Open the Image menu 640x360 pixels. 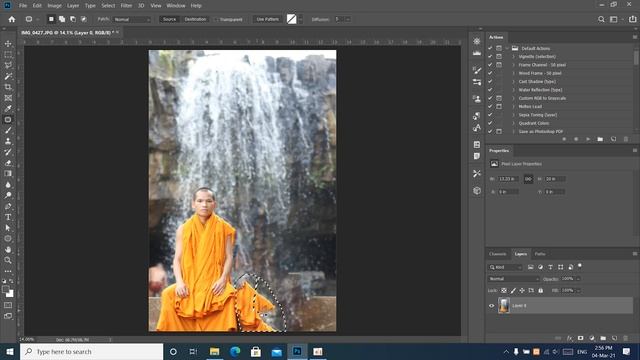tap(54, 6)
